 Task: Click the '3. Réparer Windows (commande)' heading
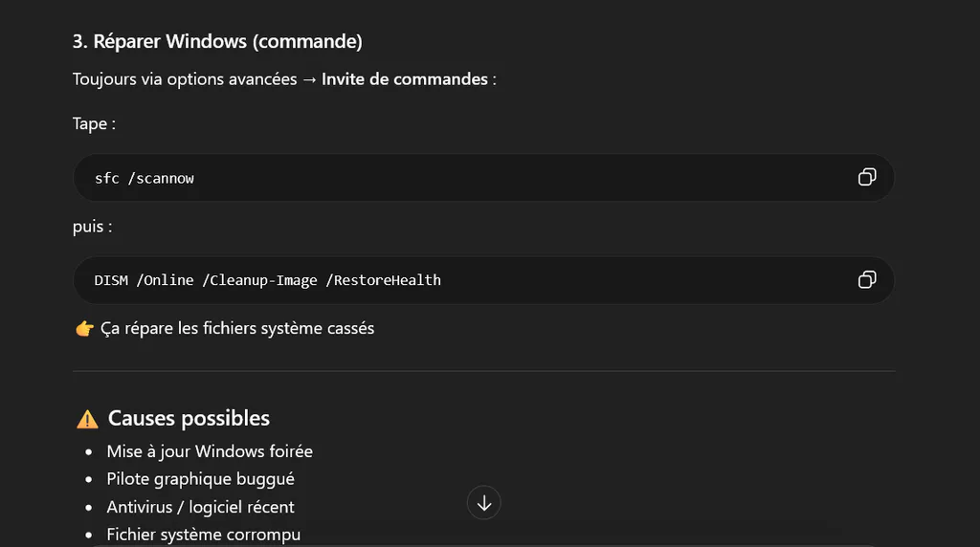pos(217,41)
